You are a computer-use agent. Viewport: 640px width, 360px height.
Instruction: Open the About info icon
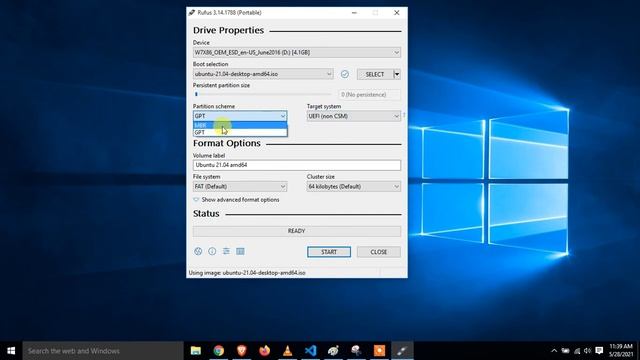[x=212, y=251]
